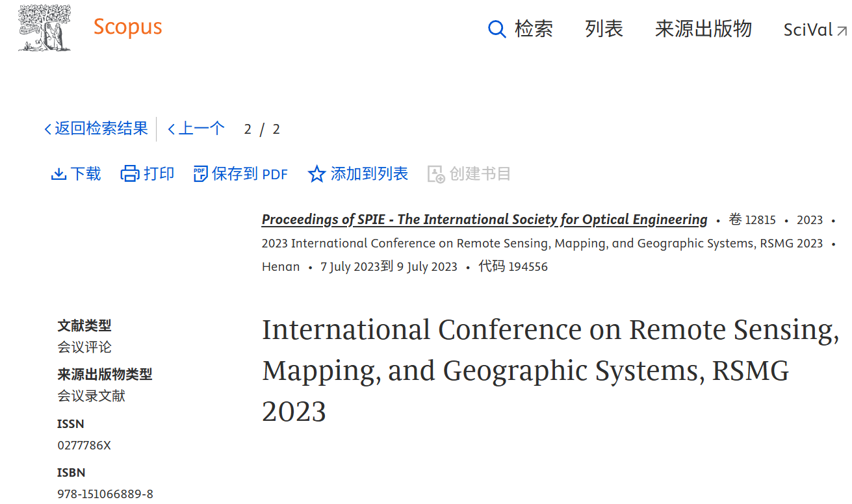Image resolution: width=852 pixels, height=504 pixels.
Task: Open the SciVal external link
Action: (816, 30)
